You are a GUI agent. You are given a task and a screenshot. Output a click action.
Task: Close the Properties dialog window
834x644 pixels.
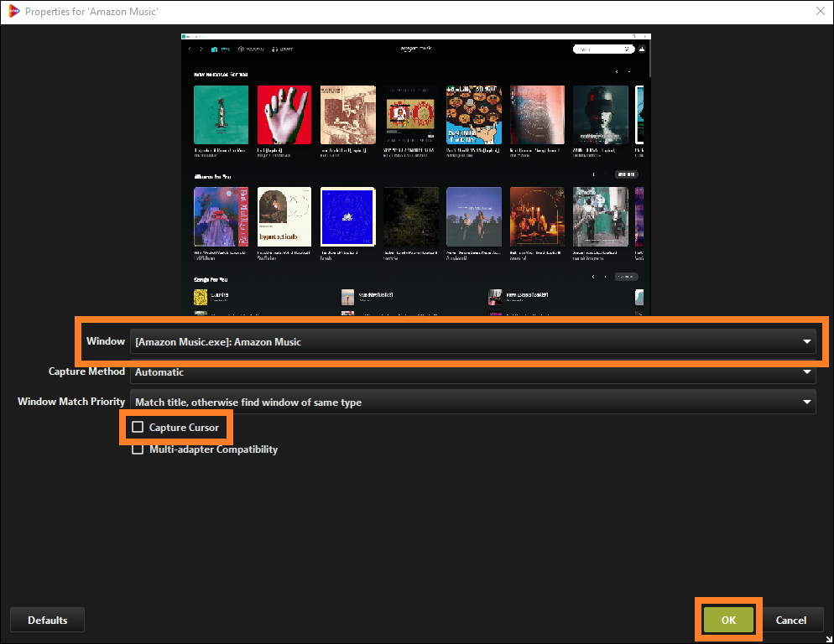pyautogui.click(x=821, y=11)
